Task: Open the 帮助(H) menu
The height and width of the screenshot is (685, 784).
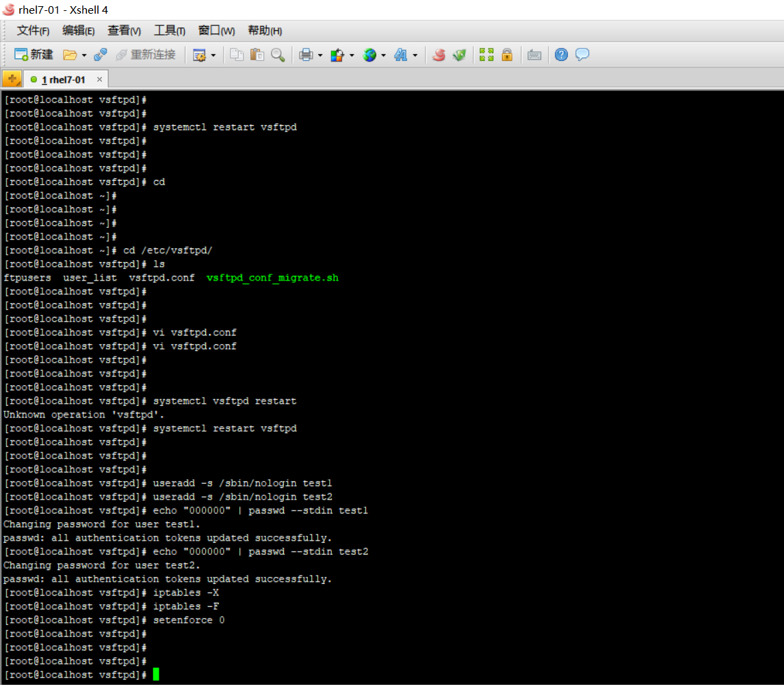Action: tap(265, 31)
